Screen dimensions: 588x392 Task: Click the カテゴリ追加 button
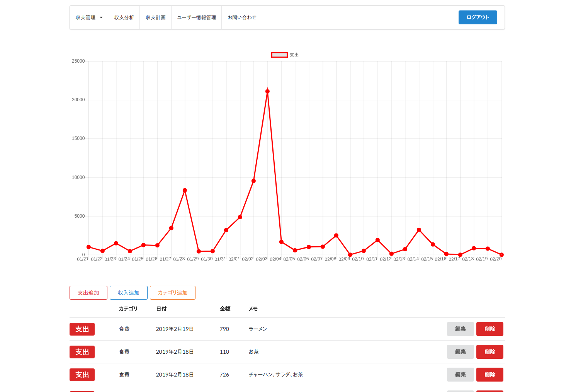(173, 293)
